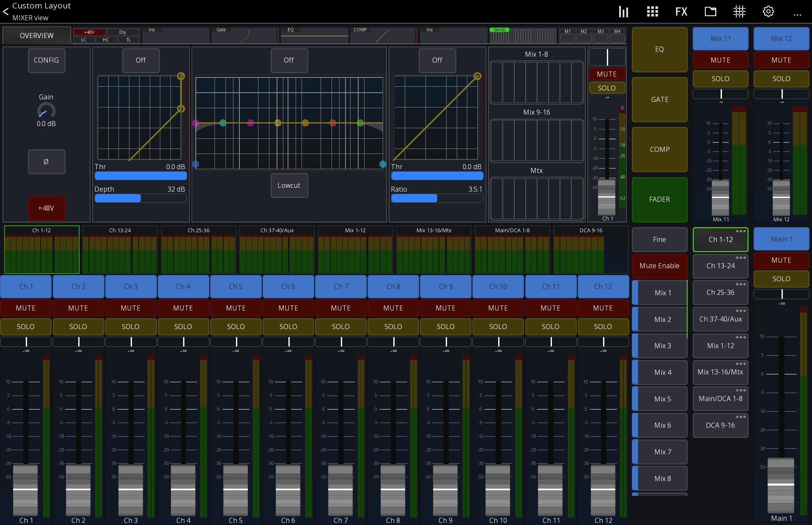Open the EQ strip tab
812x525 pixels.
315,36
